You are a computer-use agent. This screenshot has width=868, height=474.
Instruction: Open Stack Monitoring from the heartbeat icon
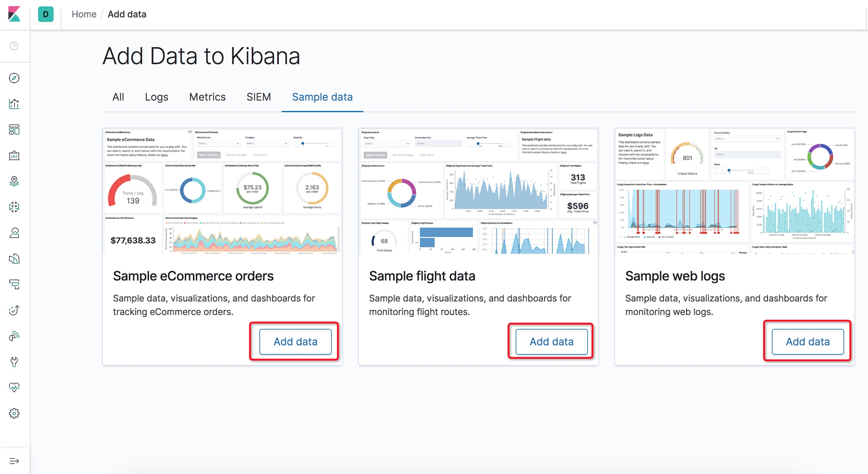pos(14,387)
